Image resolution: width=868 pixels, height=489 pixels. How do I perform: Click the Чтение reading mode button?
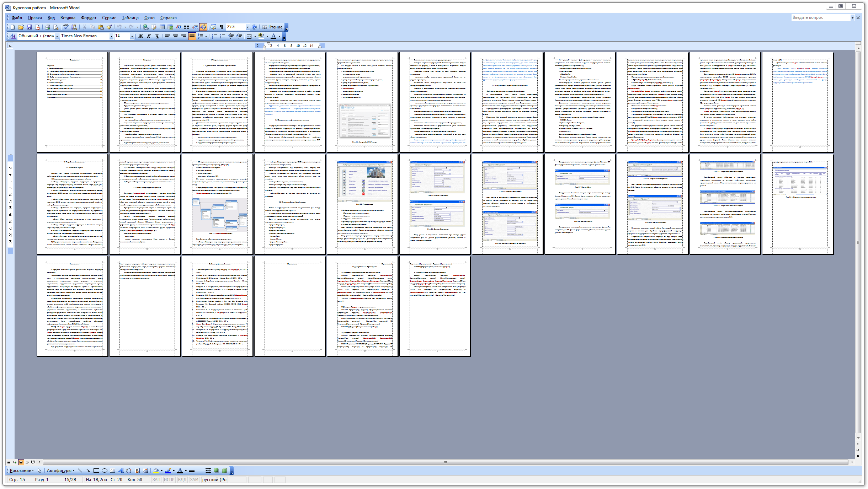[272, 27]
